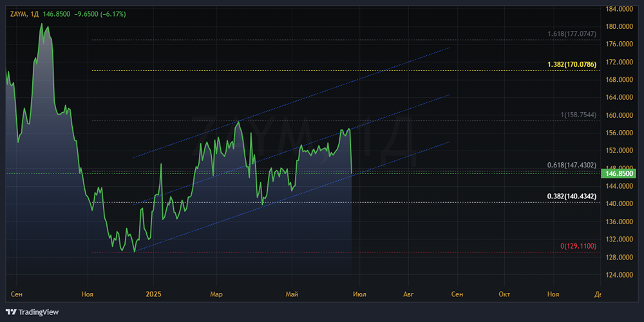The width and height of the screenshot is (644, 322).
Task: Click the −9.6500 (−6.17%) change value
Action: tap(89, 14)
